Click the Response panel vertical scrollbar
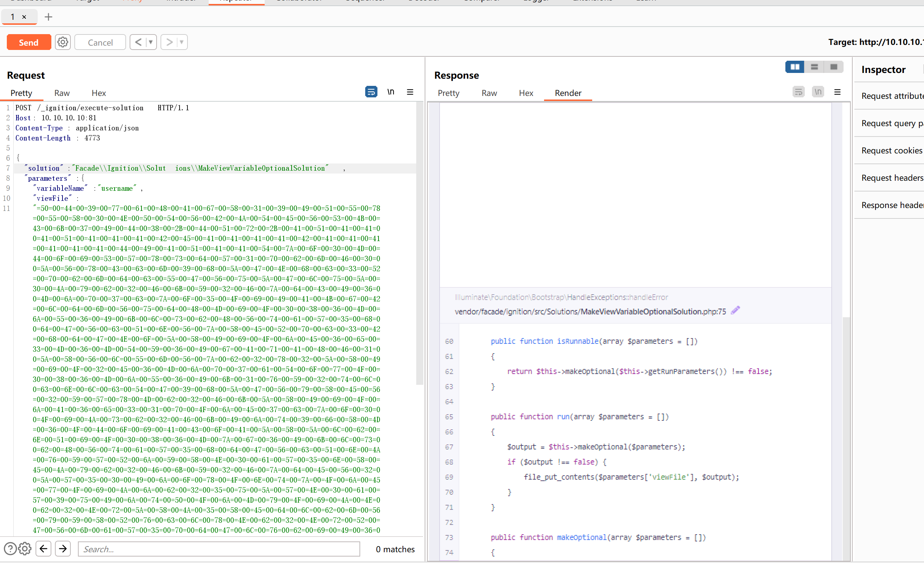This screenshot has height=563, width=924. point(846,439)
